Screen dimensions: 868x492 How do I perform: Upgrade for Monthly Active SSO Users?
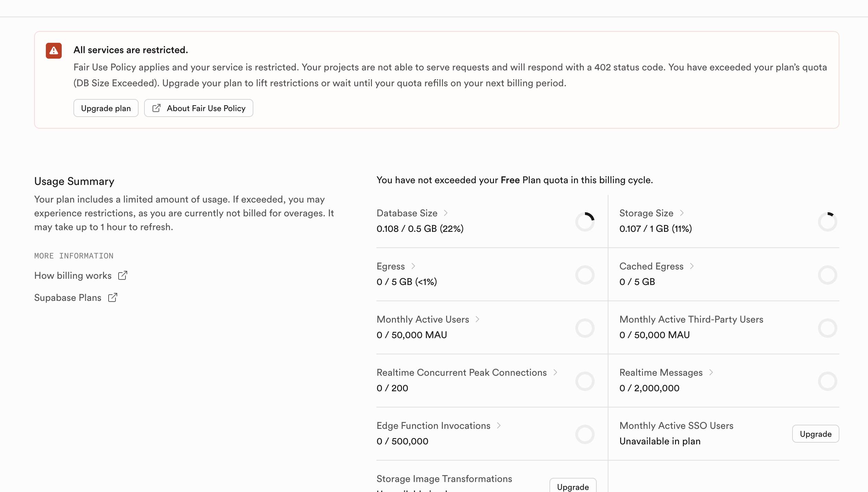[815, 434]
